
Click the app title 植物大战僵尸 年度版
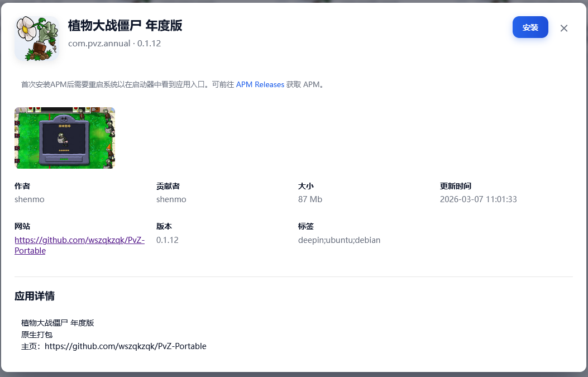(125, 26)
